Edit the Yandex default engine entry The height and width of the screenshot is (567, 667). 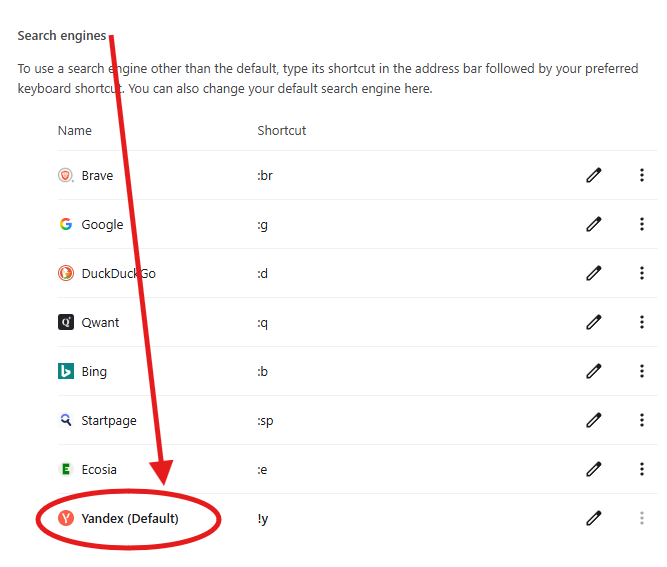594,518
